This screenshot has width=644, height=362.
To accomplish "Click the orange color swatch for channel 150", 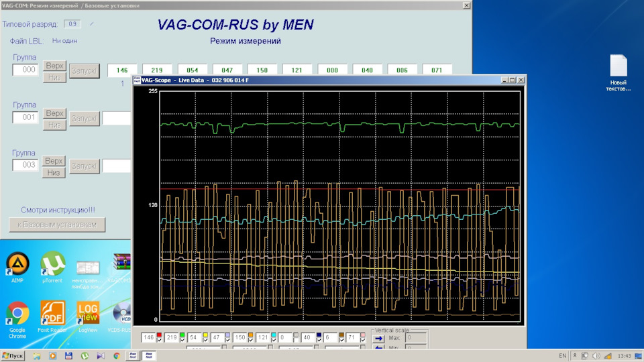I will [x=250, y=335].
